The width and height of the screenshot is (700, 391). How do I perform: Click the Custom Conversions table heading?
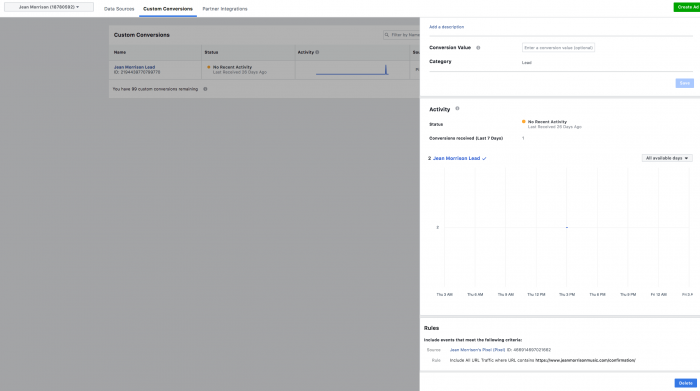pos(142,35)
